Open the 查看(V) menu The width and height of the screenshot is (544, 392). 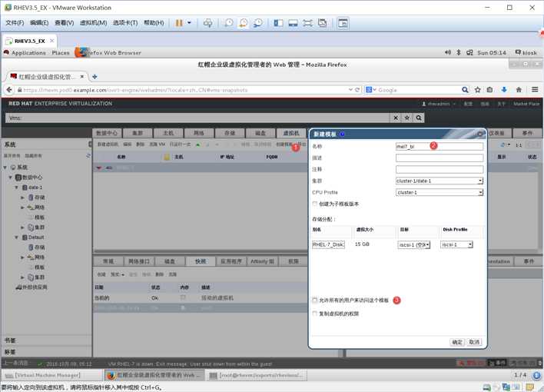[x=65, y=22]
